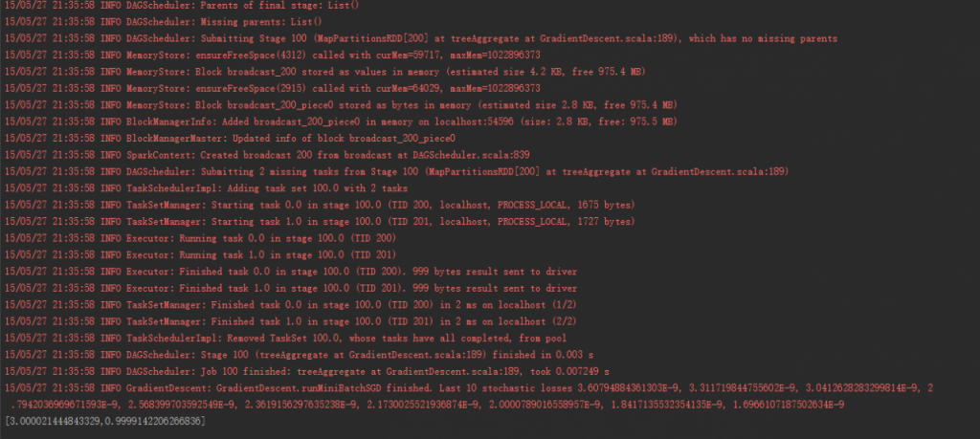This screenshot has width=980, height=439.
Task: Click the BlockManagerMaster 'Updated info' line
Action: [x=230, y=138]
